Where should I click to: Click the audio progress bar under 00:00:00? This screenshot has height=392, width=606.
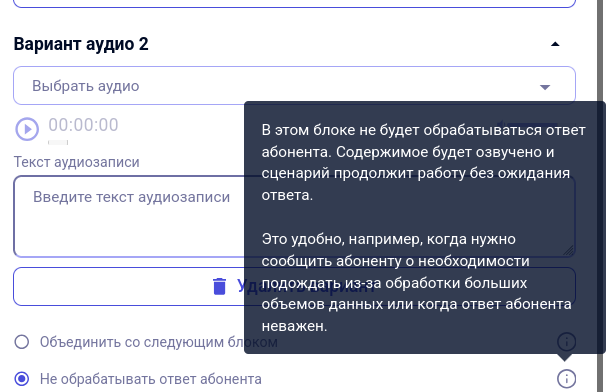[x=58, y=143]
